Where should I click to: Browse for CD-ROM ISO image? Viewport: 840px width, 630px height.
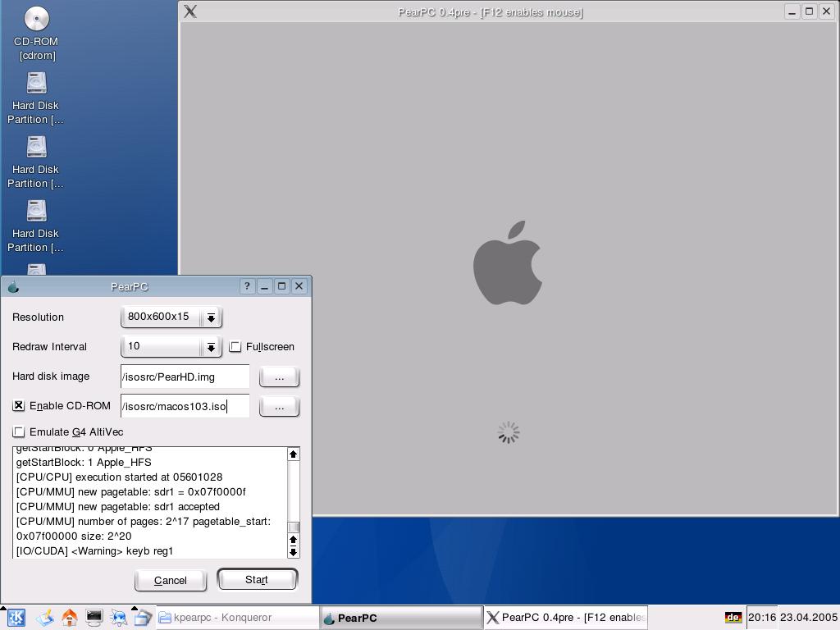(x=279, y=407)
